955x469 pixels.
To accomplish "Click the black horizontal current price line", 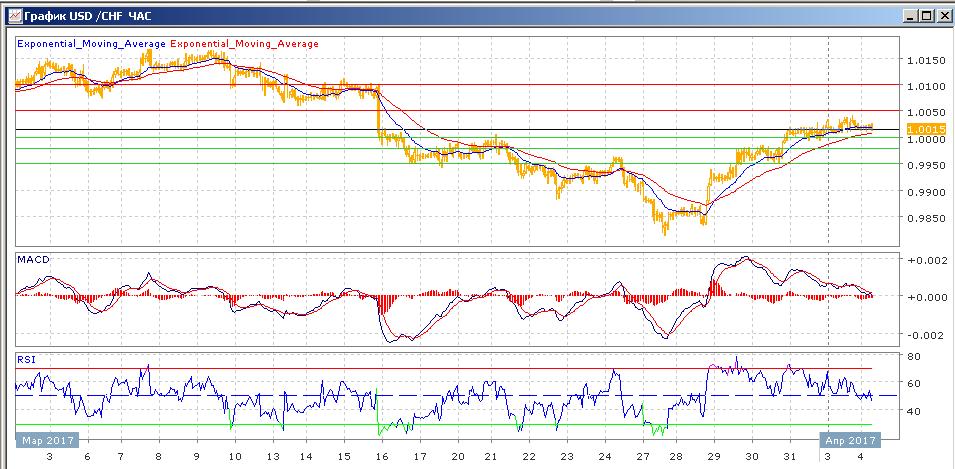I will (x=457, y=129).
